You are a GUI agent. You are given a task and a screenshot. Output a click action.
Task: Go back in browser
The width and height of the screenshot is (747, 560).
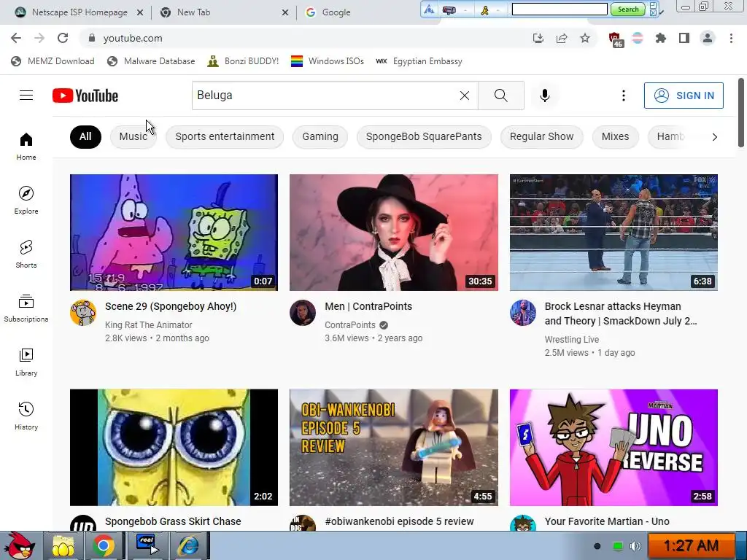pos(16,38)
